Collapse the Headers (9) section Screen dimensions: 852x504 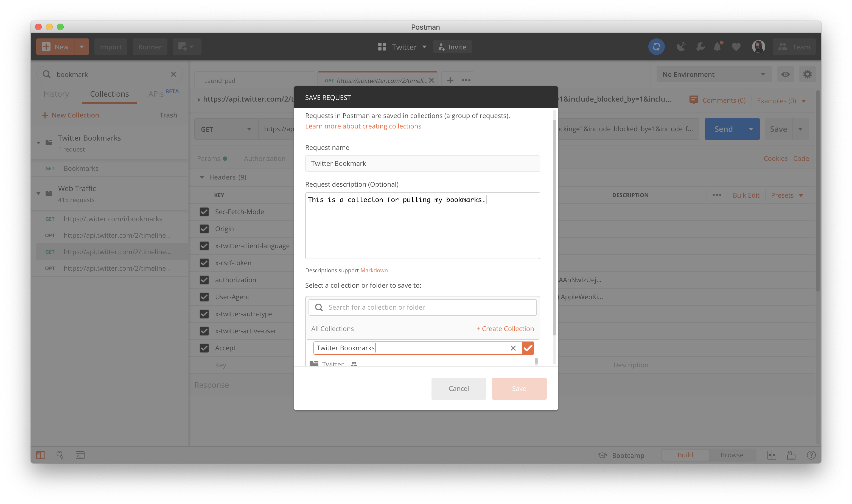coord(202,177)
